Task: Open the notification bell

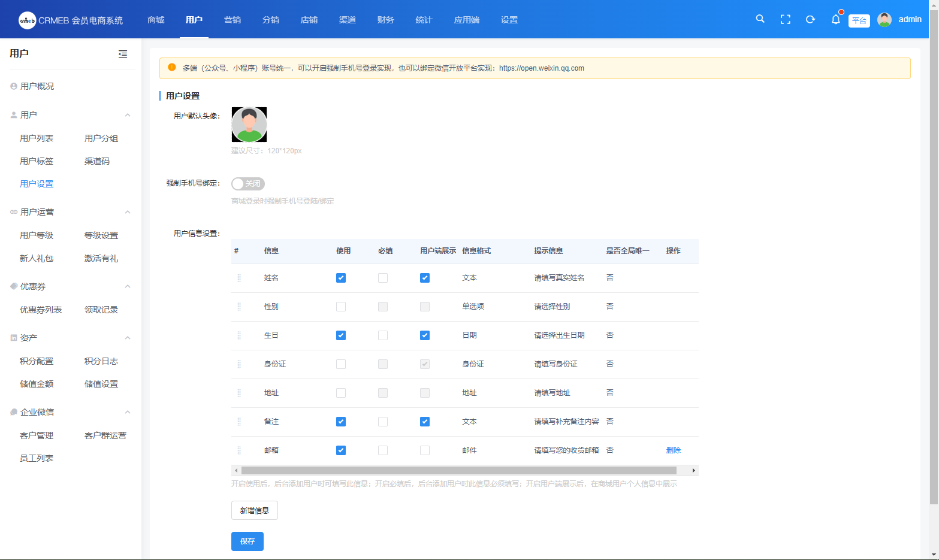Action: pyautogui.click(x=835, y=20)
